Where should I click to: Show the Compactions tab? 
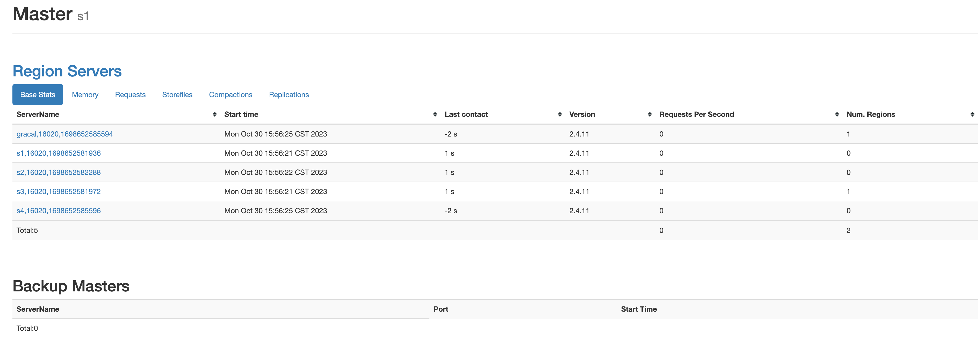click(230, 95)
